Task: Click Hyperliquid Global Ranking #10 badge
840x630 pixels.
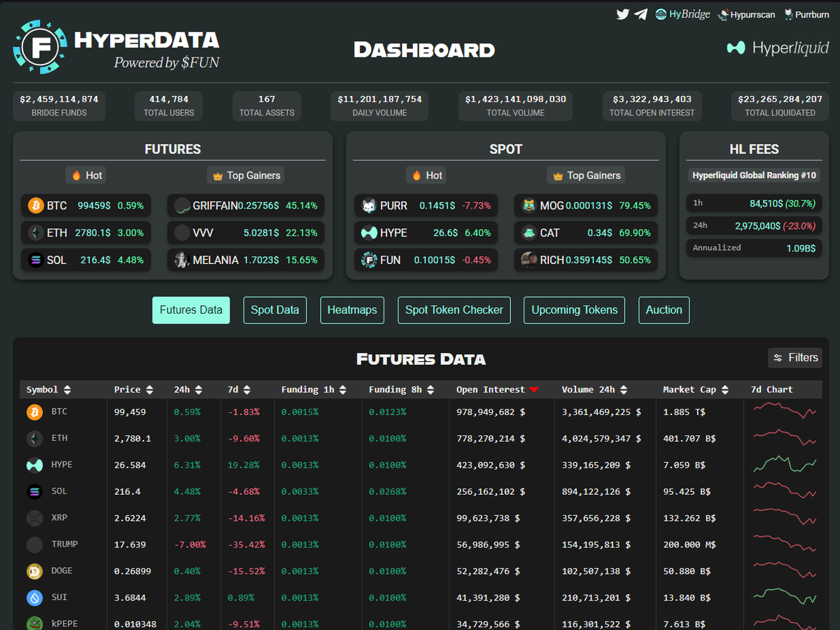Action: point(755,175)
